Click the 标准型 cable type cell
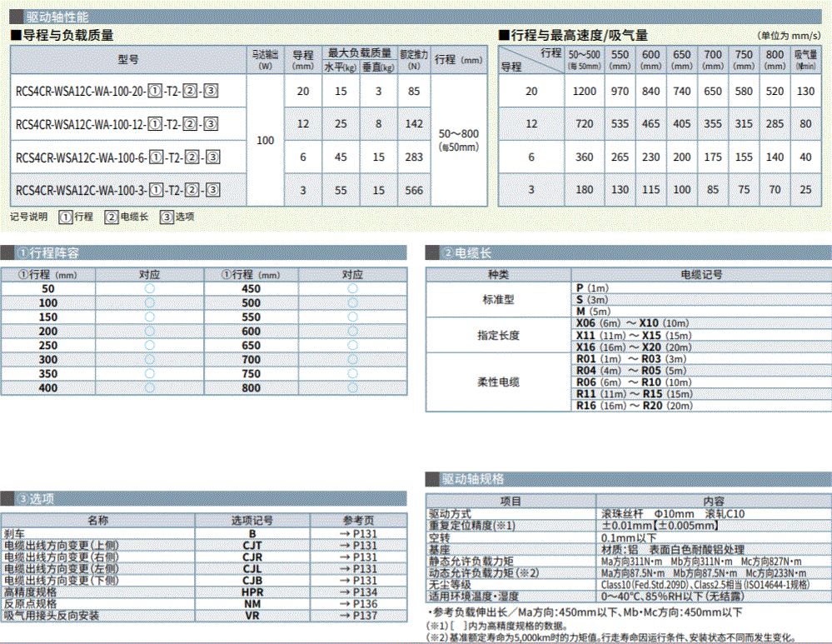Screen dimensions: 832x644 (498, 300)
